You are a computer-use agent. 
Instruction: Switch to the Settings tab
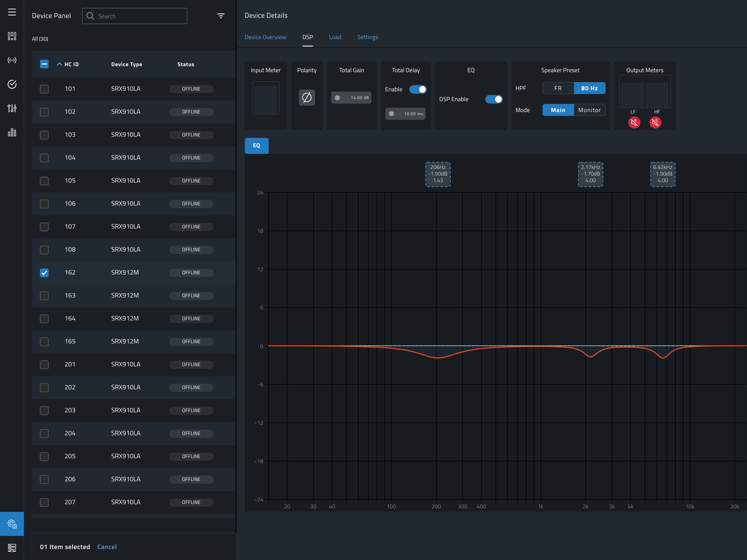click(367, 37)
